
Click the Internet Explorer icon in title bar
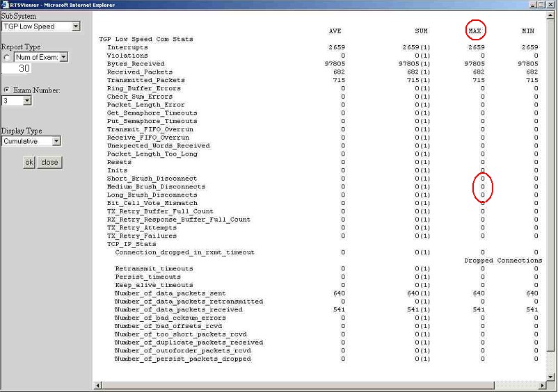[x=5, y=5]
